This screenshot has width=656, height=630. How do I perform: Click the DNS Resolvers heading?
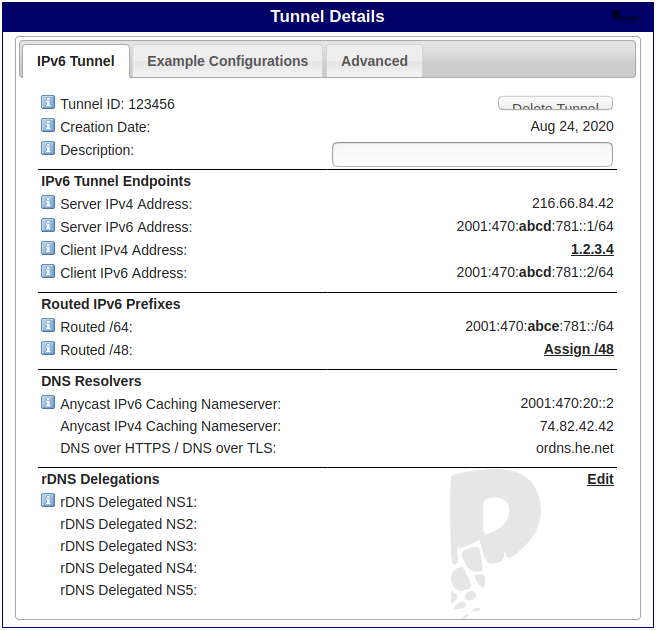91,381
